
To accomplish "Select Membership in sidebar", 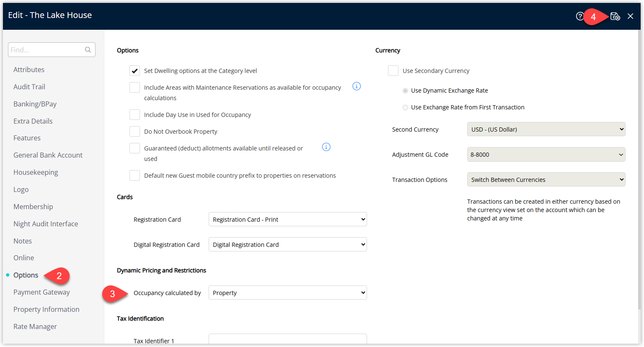I will (33, 207).
